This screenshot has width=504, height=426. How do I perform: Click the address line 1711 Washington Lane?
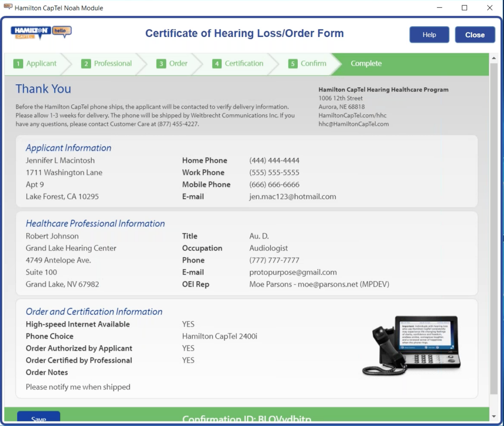(64, 173)
